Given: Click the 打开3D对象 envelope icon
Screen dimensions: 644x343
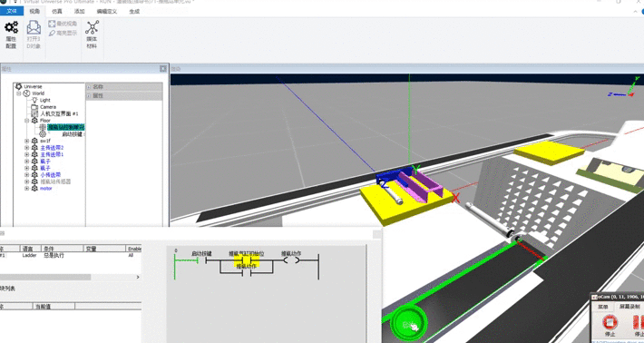Looking at the screenshot, I should pos(34,34).
